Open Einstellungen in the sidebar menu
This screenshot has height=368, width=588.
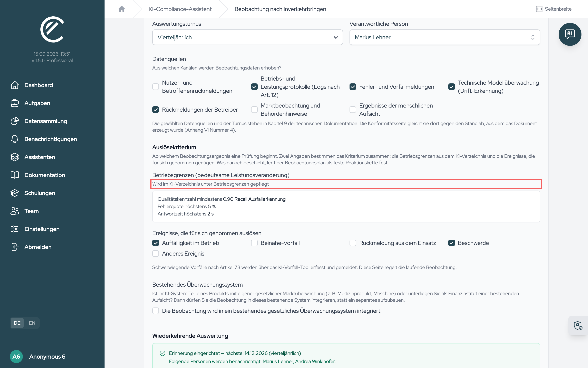(x=42, y=229)
